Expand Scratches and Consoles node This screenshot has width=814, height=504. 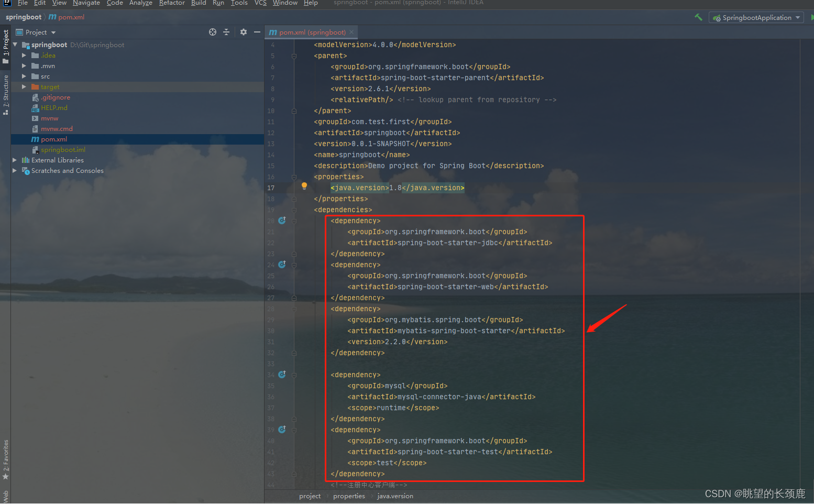point(15,171)
